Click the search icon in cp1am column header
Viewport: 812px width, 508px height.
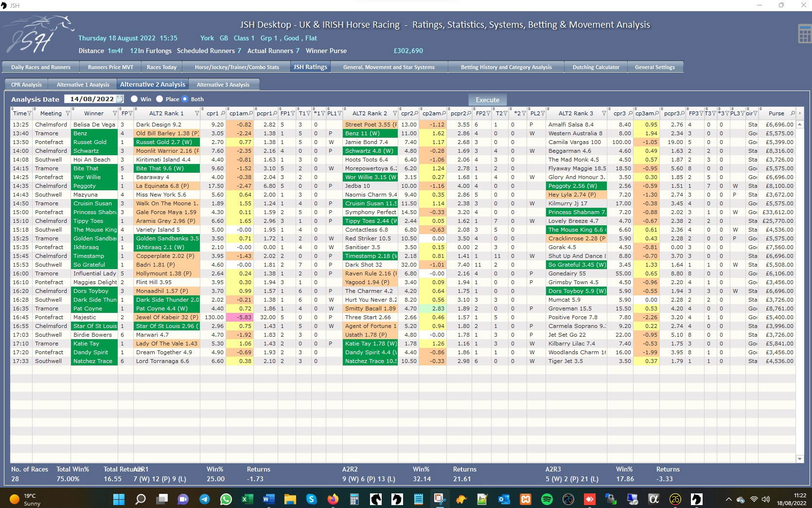point(250,113)
